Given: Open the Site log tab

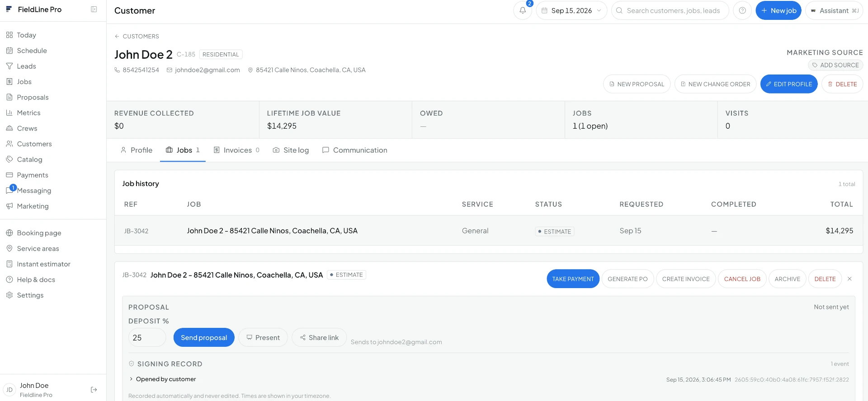Looking at the screenshot, I should click(x=291, y=150).
